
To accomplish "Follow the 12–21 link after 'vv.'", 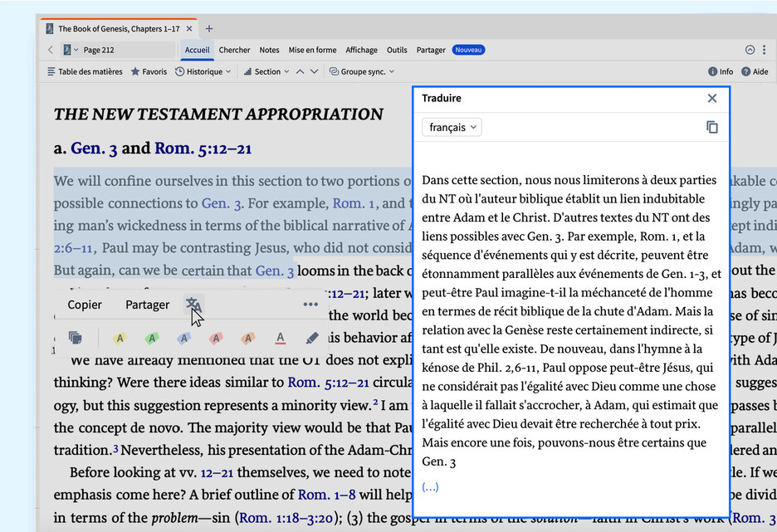I will click(217, 472).
